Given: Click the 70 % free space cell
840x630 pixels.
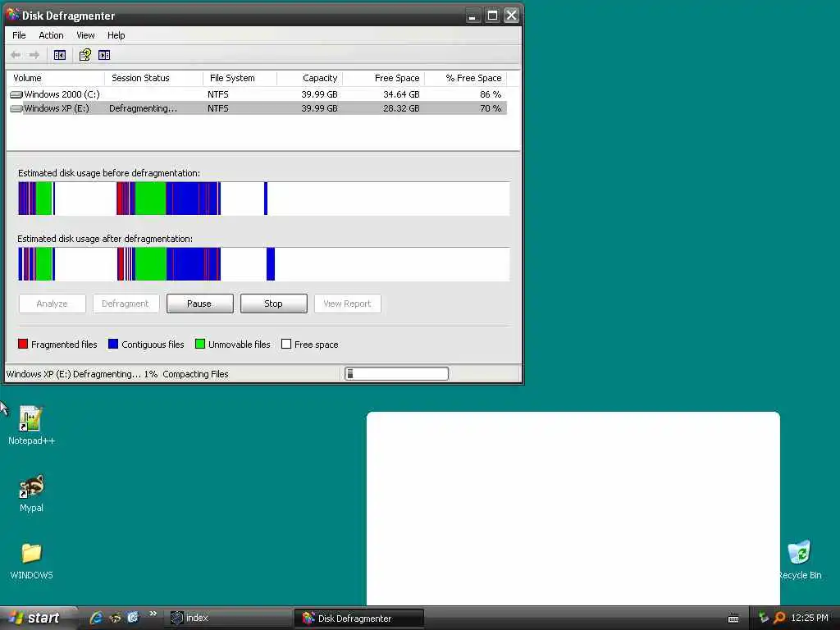Looking at the screenshot, I should tap(491, 108).
